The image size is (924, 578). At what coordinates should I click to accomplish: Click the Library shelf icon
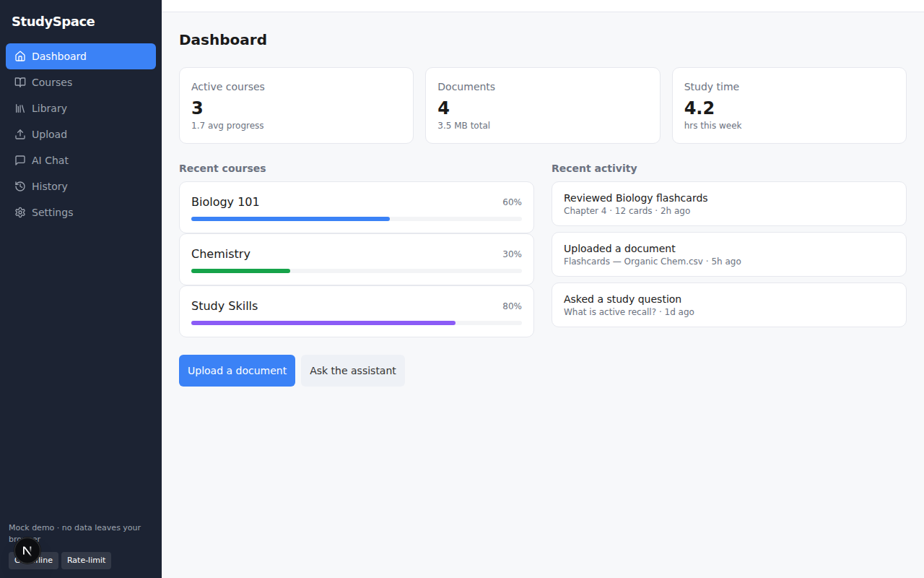[x=20, y=108]
